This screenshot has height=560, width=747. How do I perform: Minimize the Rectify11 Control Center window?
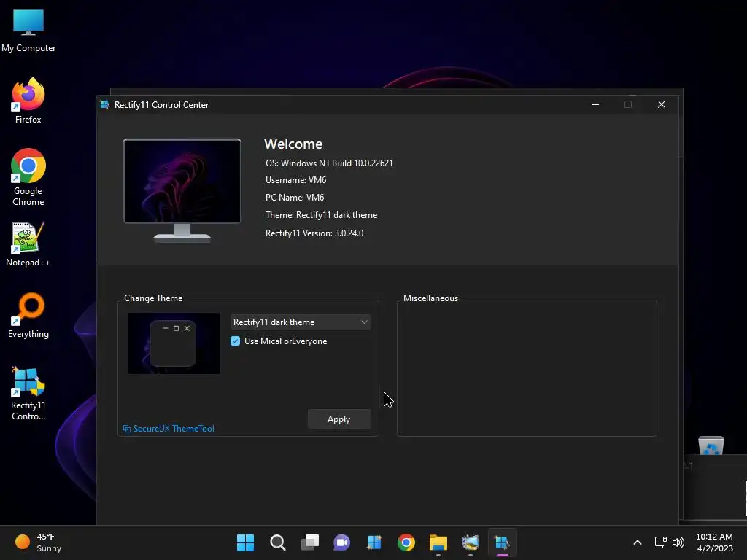(x=595, y=104)
